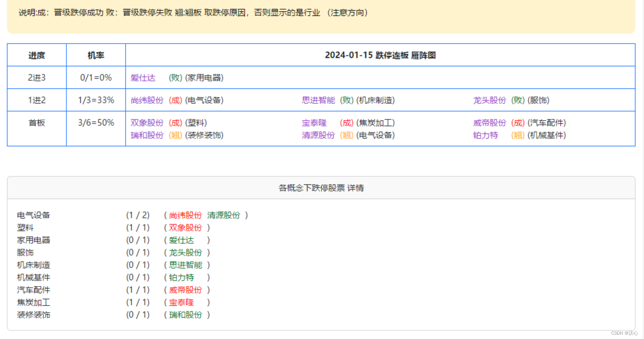
Task: Open 清源股份 in the 首板 row
Action: click(x=318, y=135)
